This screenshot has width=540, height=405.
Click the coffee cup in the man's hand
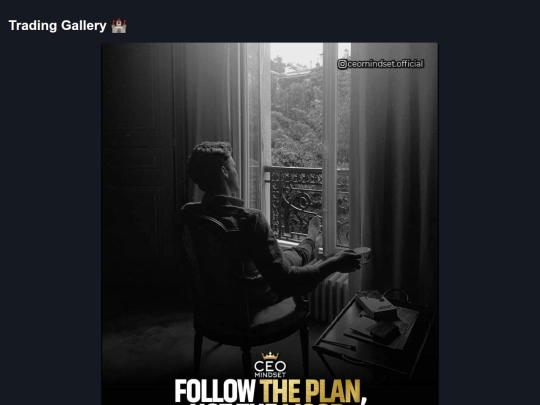tap(362, 255)
